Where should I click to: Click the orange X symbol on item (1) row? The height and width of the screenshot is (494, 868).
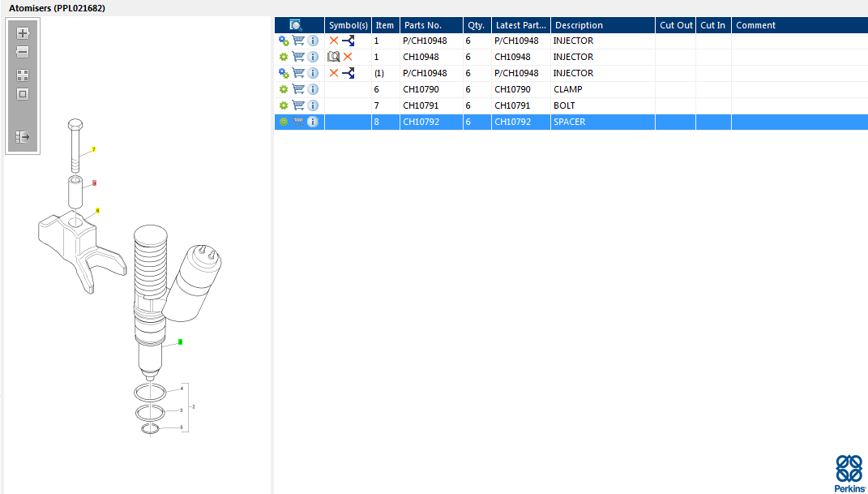[334, 72]
